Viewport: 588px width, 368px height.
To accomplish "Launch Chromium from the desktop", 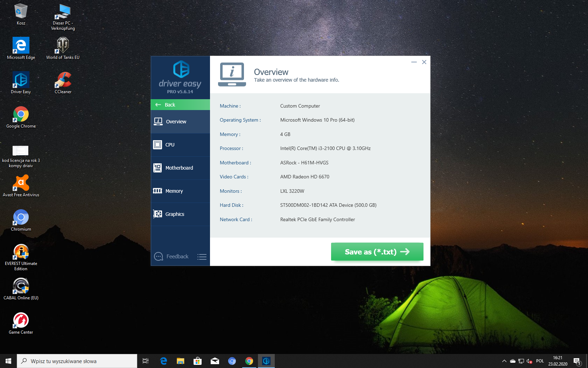I will [x=21, y=220].
